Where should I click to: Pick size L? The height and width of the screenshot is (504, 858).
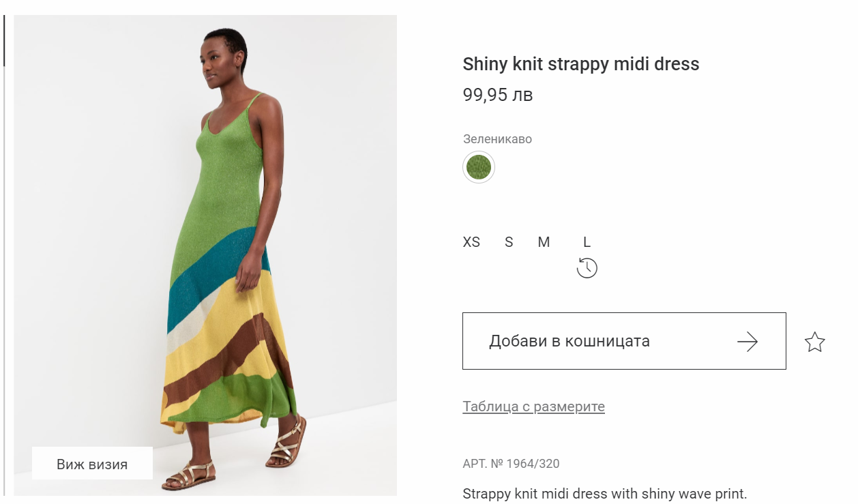(587, 242)
